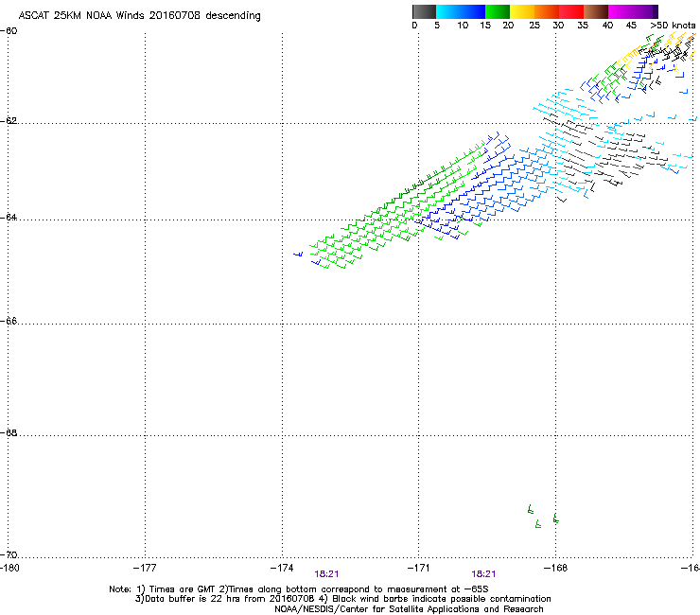
Task: Click the gray 0-5 knots color segment
Action: [x=424, y=11]
